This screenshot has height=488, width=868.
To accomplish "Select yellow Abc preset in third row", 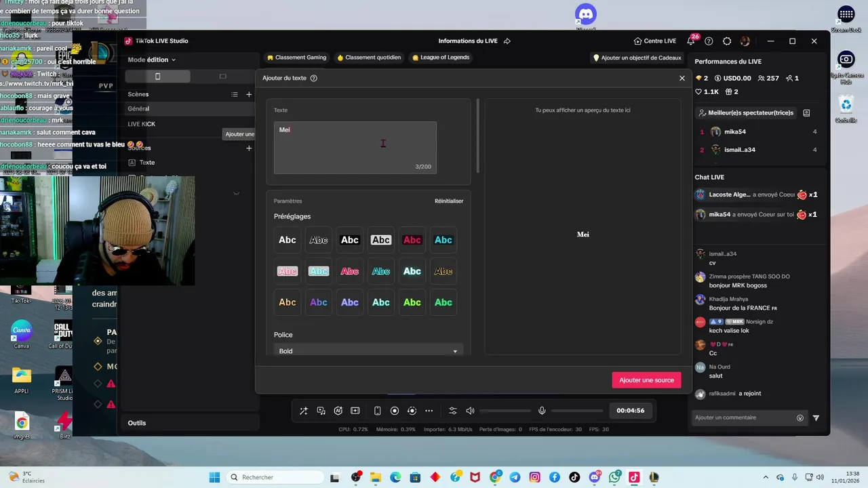I will tap(288, 302).
